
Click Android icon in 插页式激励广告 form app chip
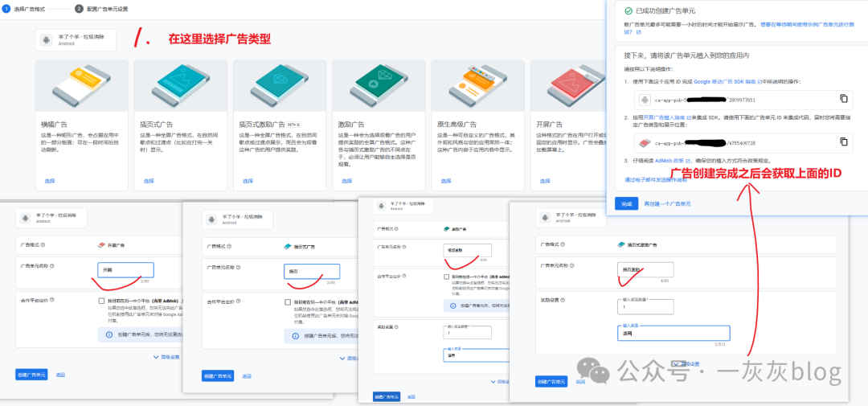545,216
